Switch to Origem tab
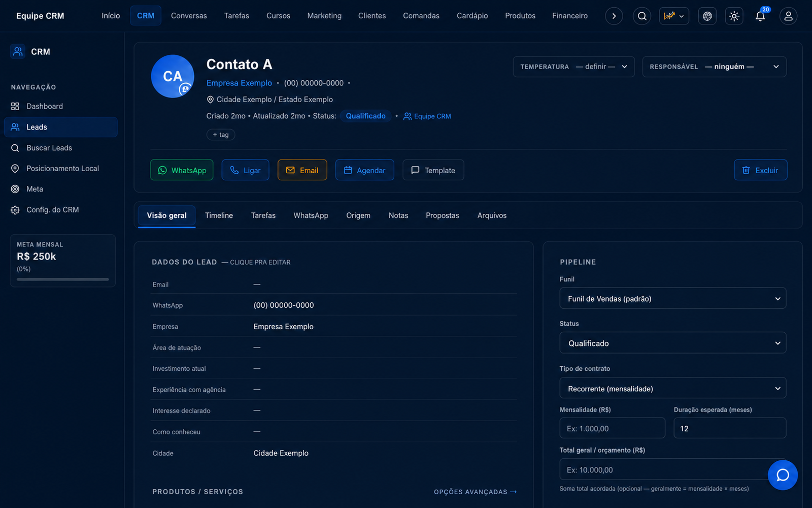This screenshot has width=812, height=508. (358, 215)
